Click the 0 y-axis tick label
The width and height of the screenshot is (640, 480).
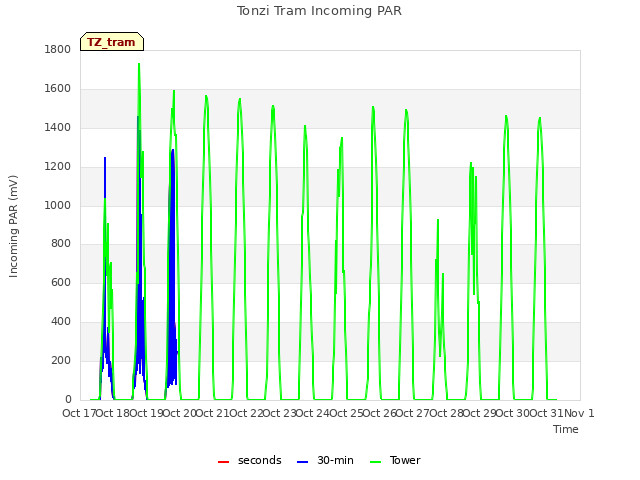click(x=68, y=399)
